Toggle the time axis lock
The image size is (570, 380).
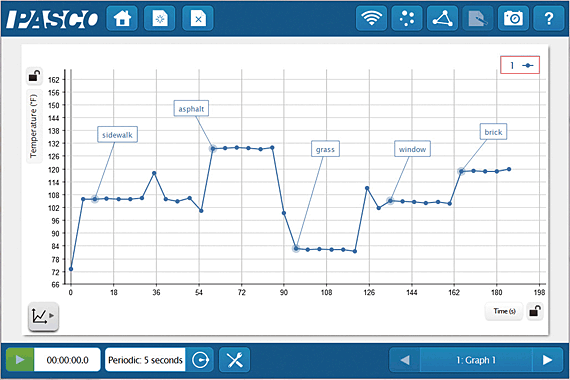coord(535,311)
